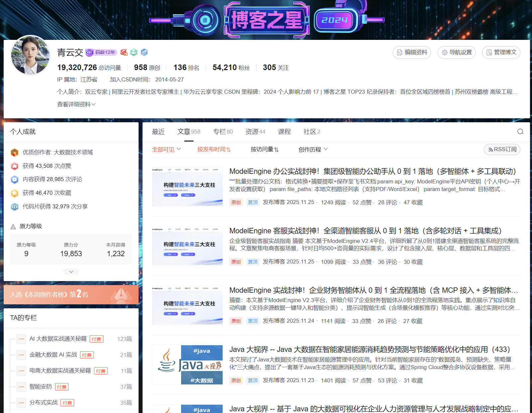Click 原力分 19,853 value
Viewport: 532px width, 413px height.
tap(71, 254)
